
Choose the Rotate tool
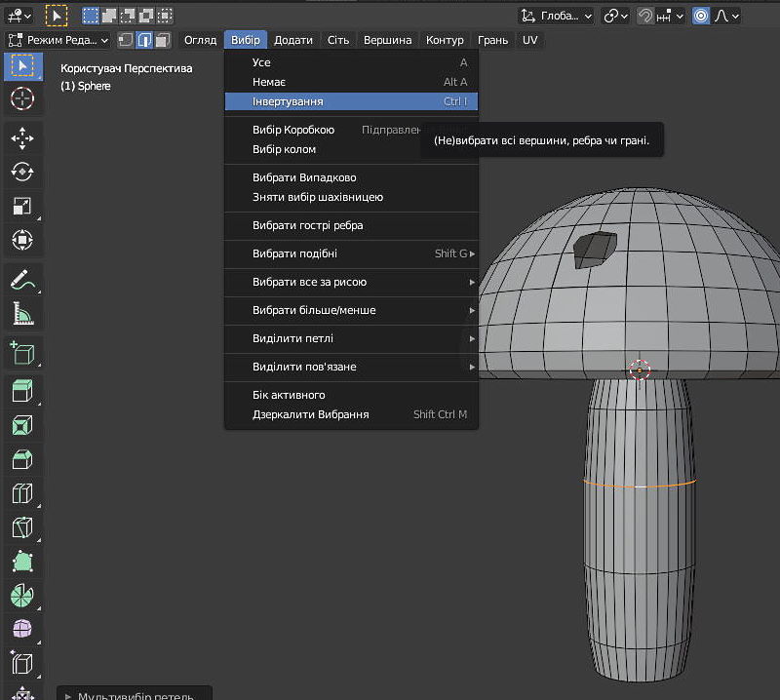pos(22,173)
